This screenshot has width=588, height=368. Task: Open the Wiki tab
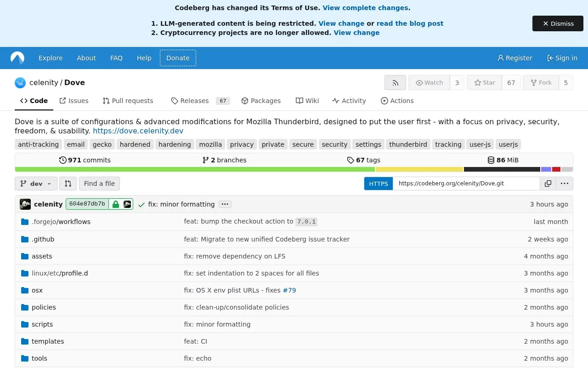pos(307,101)
